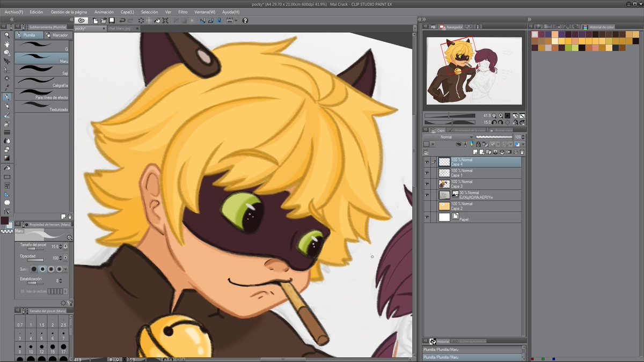Open sub tool detail wrench icon
This screenshot has height=362, width=644.
[70, 303]
